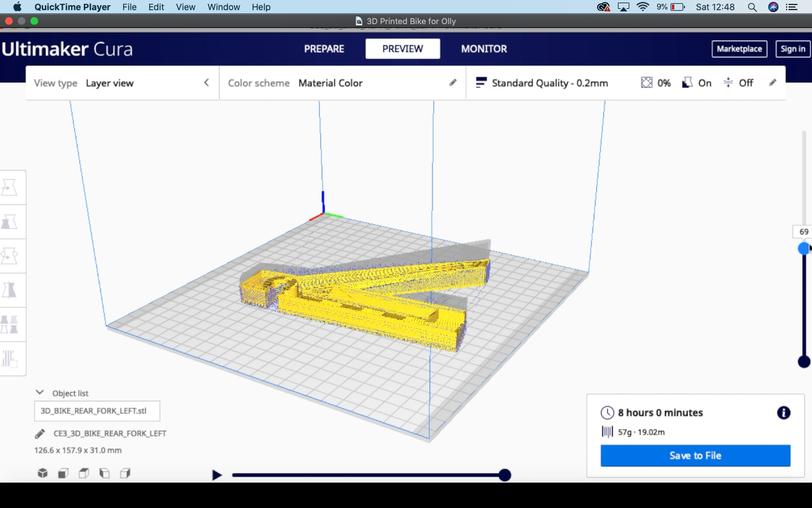Viewport: 812px width, 508px height.
Task: Open Spotlight search in the menu bar
Action: pyautogui.click(x=752, y=7)
